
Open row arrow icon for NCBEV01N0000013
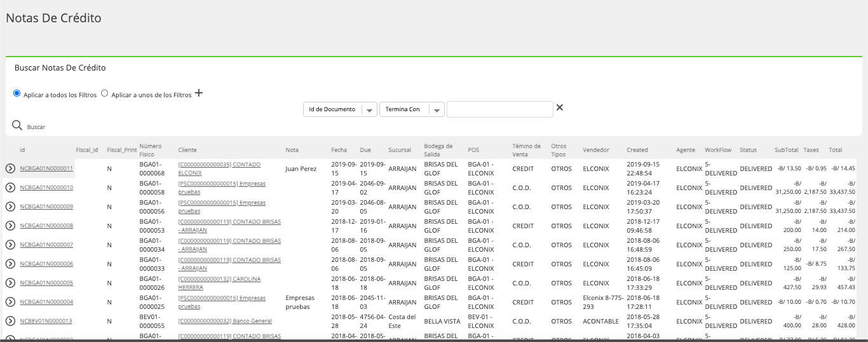(x=10, y=321)
